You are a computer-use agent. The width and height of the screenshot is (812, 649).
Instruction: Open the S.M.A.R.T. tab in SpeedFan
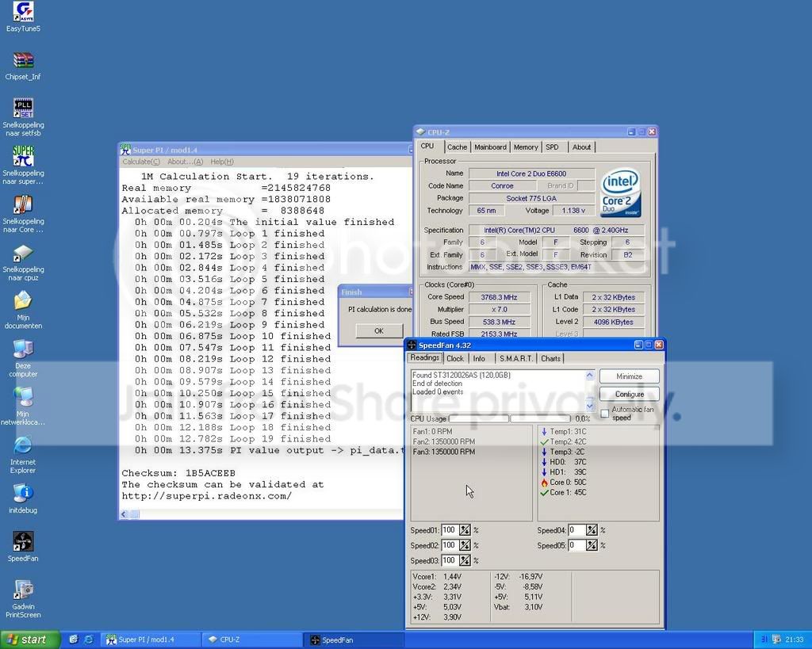pos(515,358)
